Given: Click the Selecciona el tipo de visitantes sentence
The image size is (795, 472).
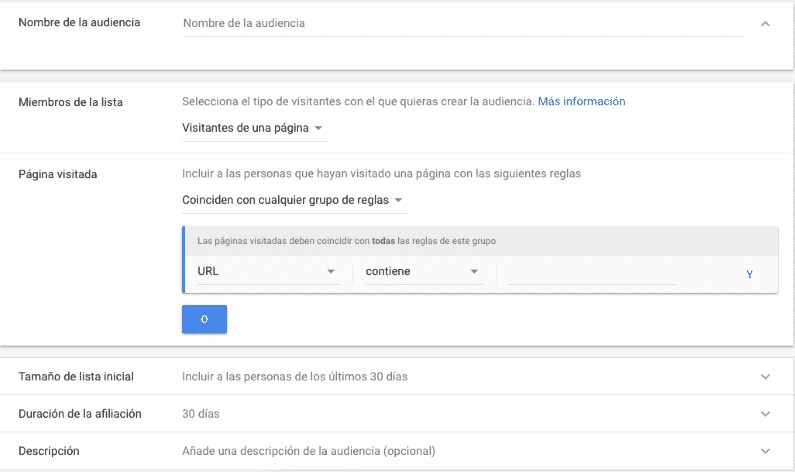Looking at the screenshot, I should (x=358, y=101).
